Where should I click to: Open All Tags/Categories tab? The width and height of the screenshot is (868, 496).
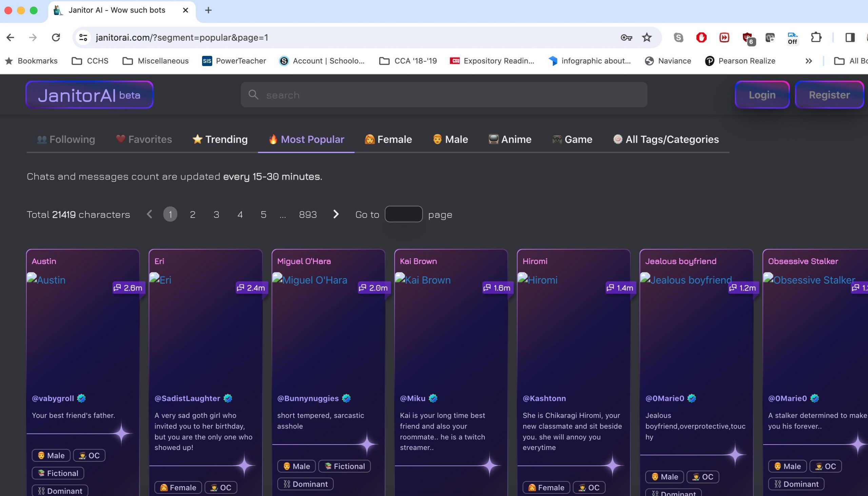click(x=666, y=139)
